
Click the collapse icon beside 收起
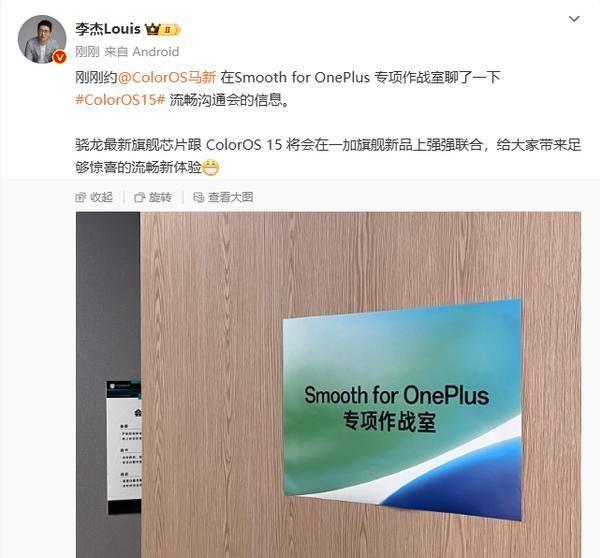[80, 197]
